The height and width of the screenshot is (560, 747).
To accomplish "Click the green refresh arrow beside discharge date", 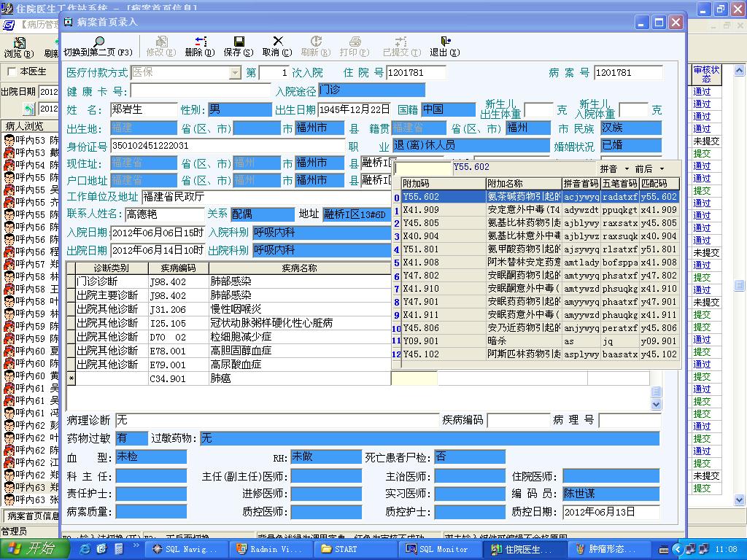I will tap(29, 109).
